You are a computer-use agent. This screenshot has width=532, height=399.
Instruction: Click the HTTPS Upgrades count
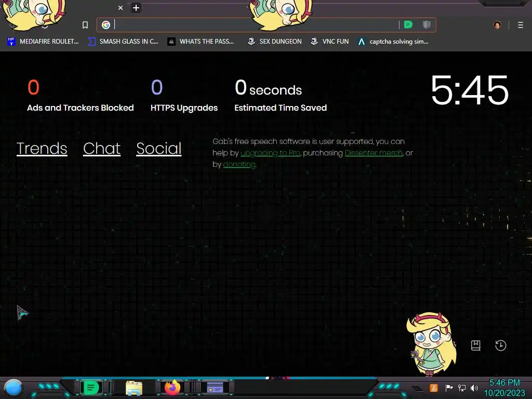pos(157,87)
